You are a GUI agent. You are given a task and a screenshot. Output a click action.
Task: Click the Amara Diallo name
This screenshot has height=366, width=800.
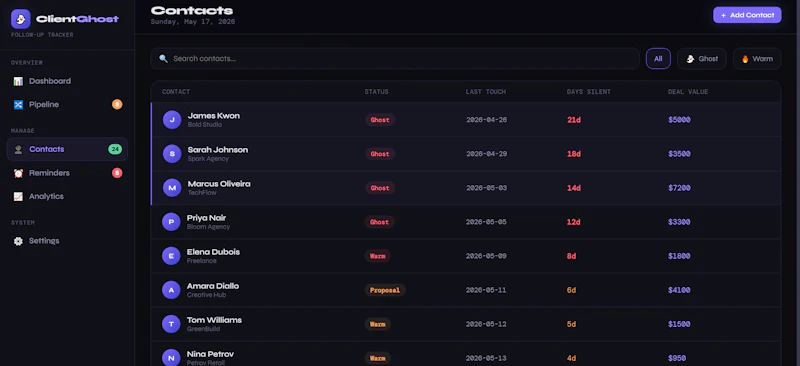213,286
